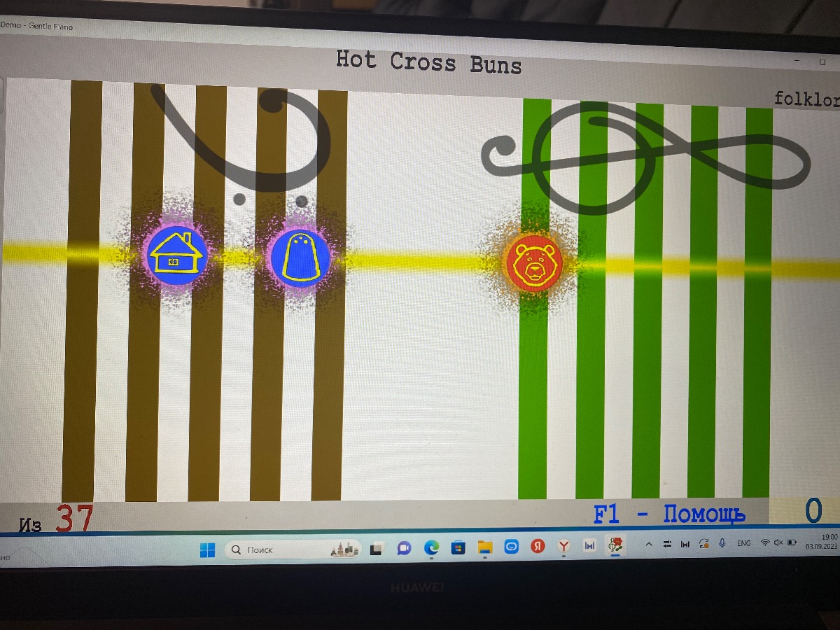
Task: Click the score value 0
Action: (x=813, y=512)
